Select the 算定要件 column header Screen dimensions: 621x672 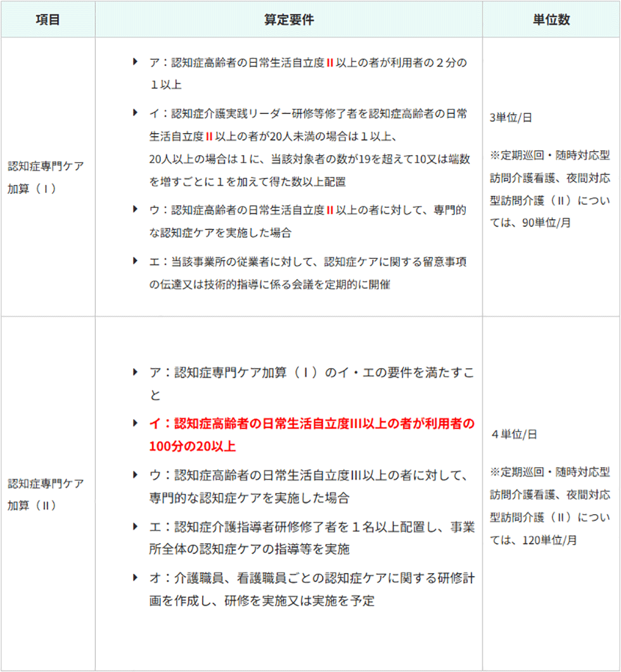(288, 20)
